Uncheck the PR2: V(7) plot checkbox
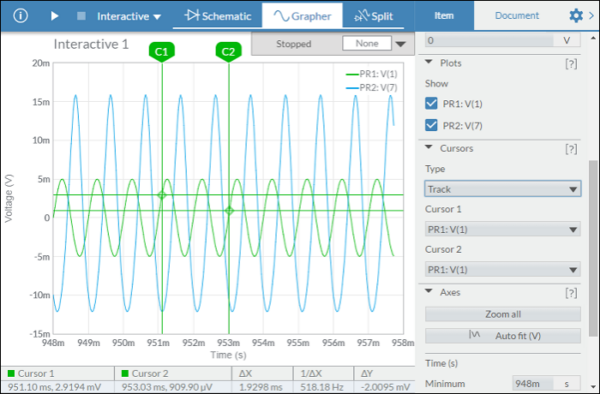600x394 pixels. pyautogui.click(x=431, y=125)
